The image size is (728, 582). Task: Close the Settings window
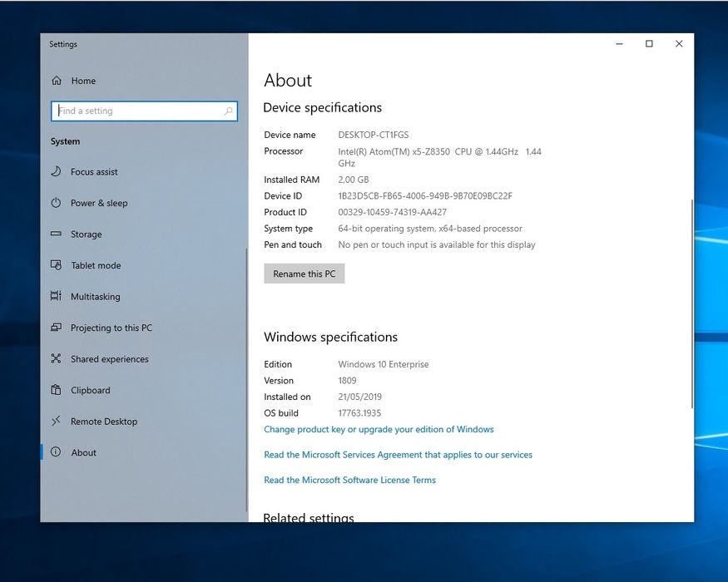[679, 43]
